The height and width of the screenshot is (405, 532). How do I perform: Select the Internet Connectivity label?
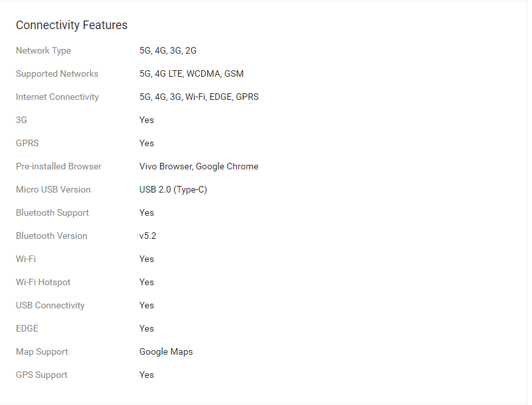(58, 97)
